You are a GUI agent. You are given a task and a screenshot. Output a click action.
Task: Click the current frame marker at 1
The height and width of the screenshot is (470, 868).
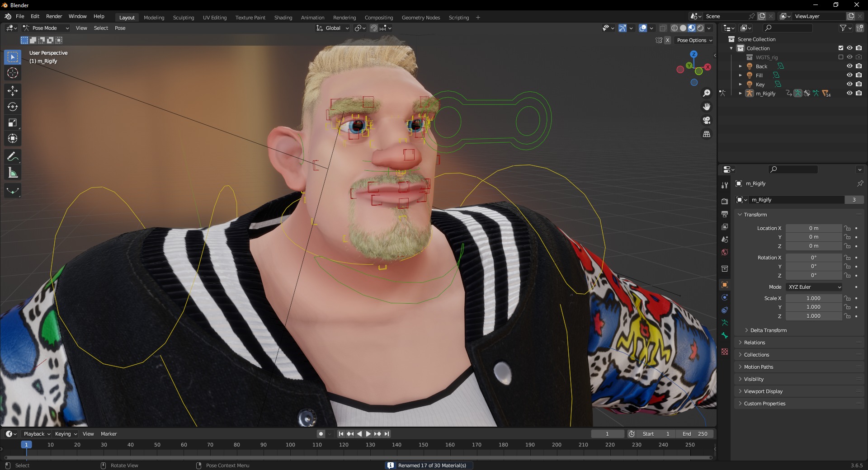pyautogui.click(x=26, y=445)
